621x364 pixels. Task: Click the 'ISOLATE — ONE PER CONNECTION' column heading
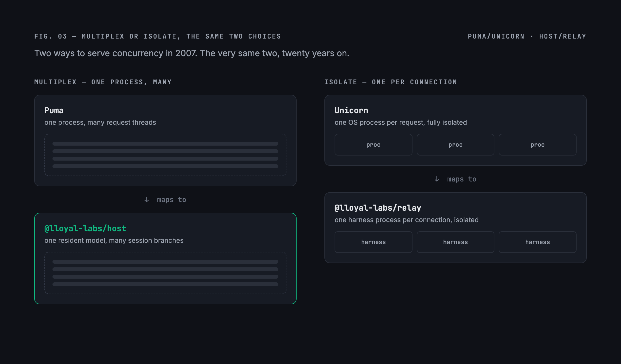[x=391, y=82]
